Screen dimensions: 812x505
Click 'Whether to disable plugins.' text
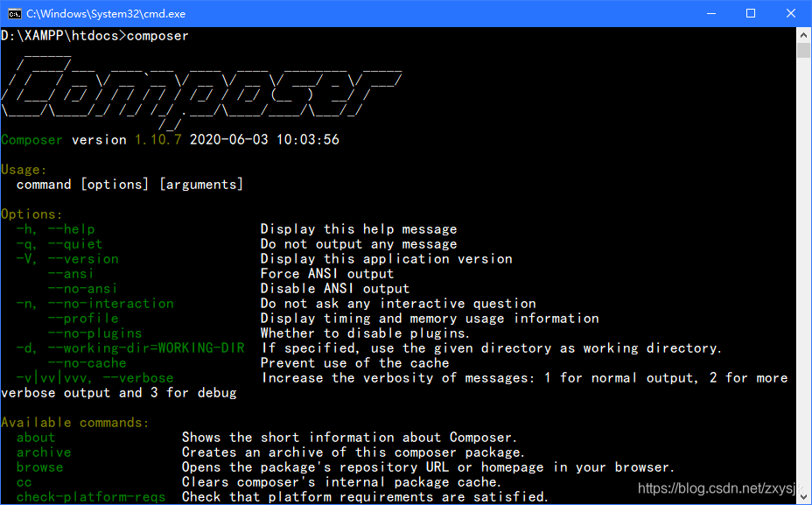365,333
